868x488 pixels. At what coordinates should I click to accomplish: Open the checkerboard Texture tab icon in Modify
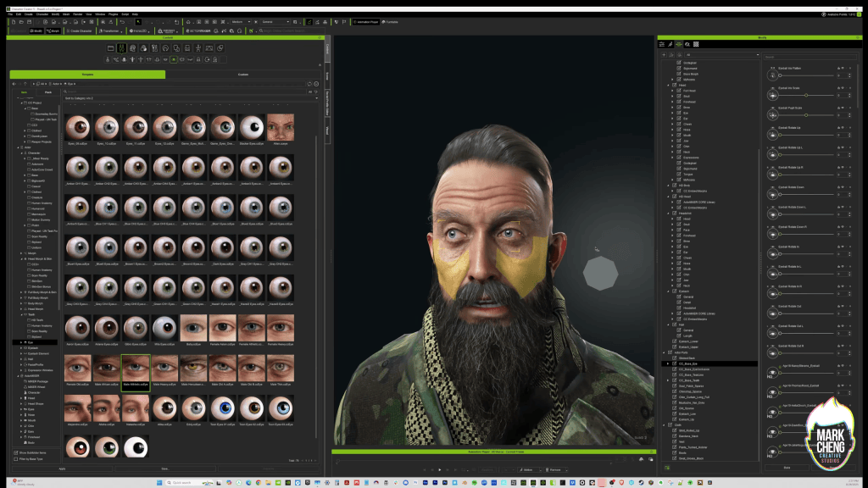[x=696, y=44]
